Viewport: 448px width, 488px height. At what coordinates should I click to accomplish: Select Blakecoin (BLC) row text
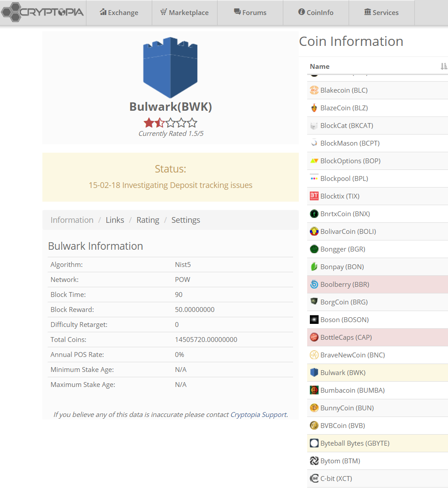(344, 90)
